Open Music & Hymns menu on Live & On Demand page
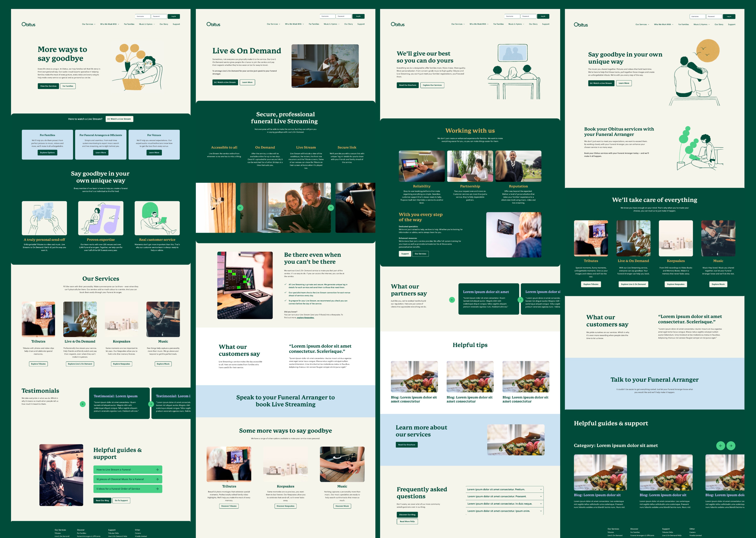Image resolution: width=756 pixels, height=538 pixels. pos(331,24)
